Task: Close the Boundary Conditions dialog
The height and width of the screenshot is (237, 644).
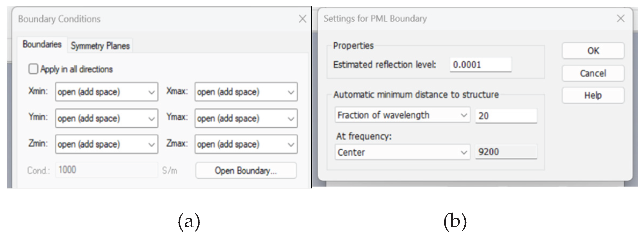Action: click(302, 19)
